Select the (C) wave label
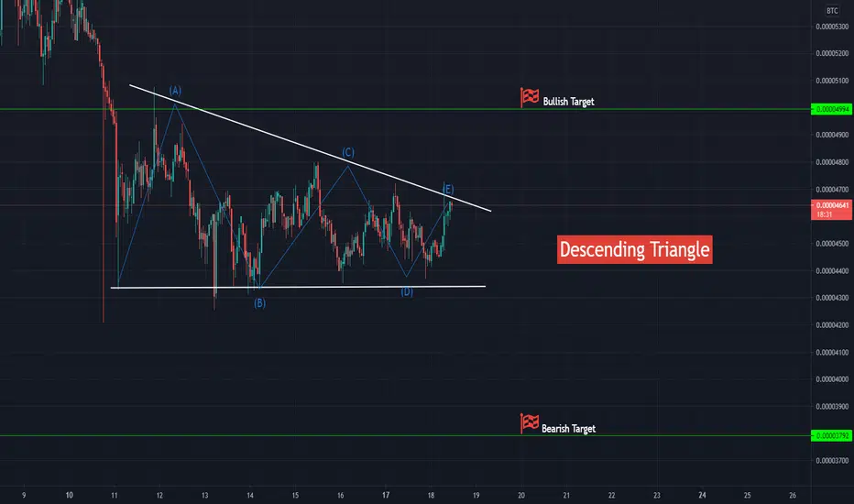This screenshot has width=854, height=504. 348,152
